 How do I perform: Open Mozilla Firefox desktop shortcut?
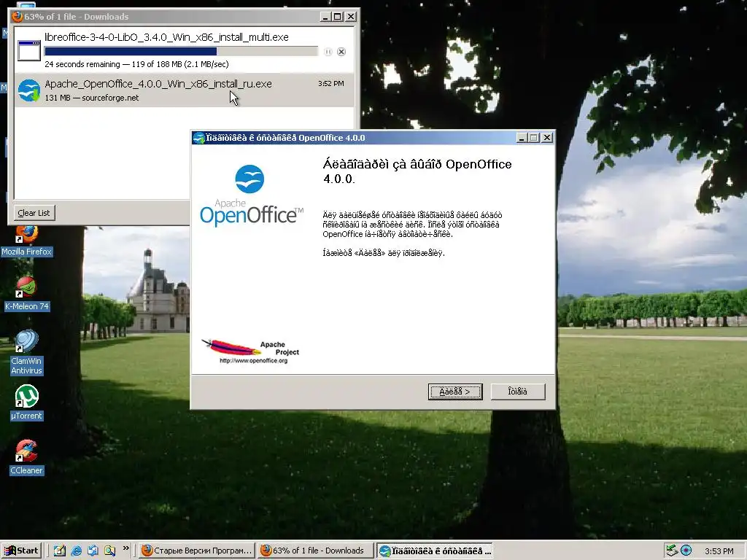[x=27, y=242]
